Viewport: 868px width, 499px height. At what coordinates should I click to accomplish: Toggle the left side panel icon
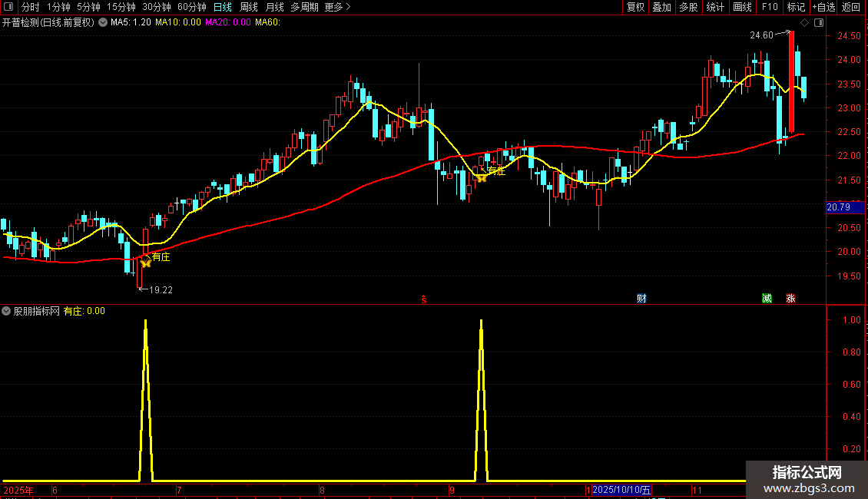tap(8, 7)
